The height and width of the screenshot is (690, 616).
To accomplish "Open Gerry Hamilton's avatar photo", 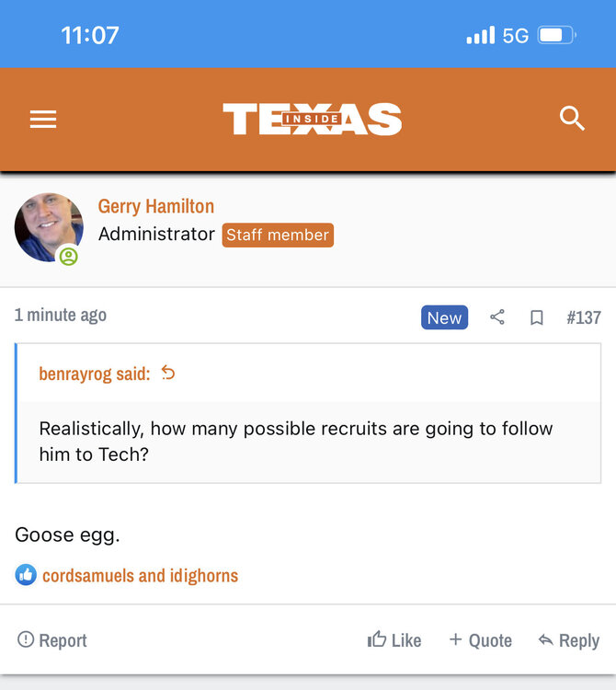I will coord(49,227).
